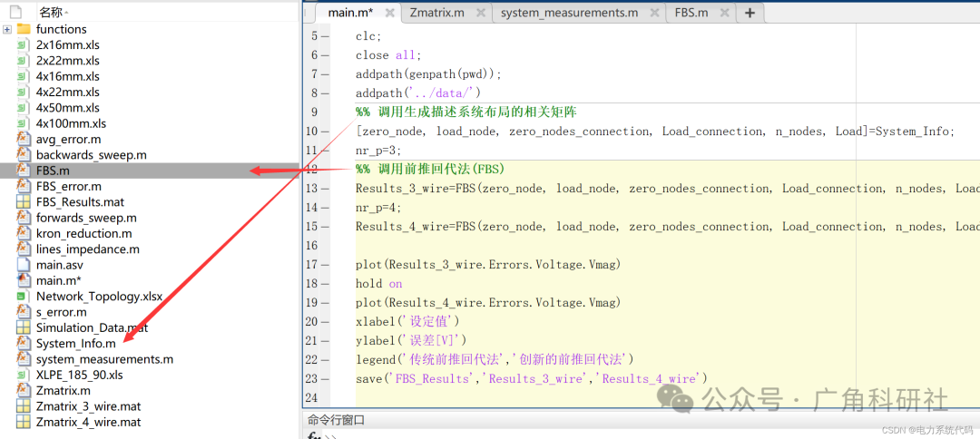Click the clc; code line
The image size is (980, 439).
click(368, 36)
